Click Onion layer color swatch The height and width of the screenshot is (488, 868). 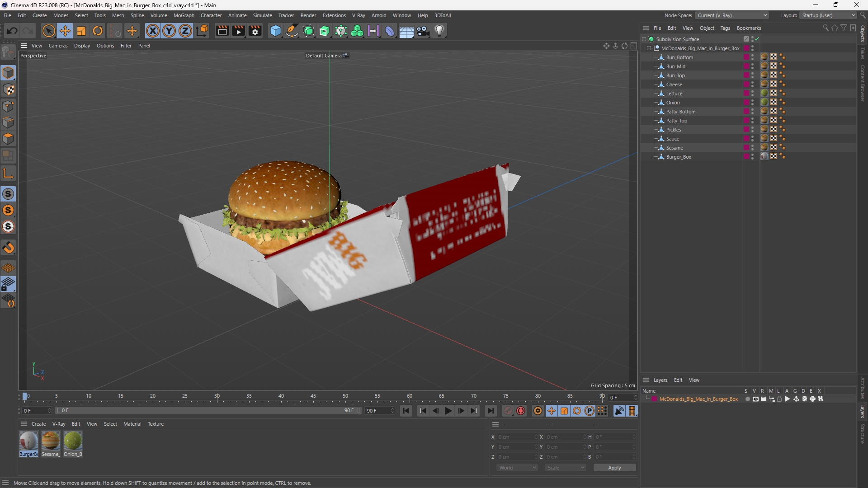click(746, 103)
